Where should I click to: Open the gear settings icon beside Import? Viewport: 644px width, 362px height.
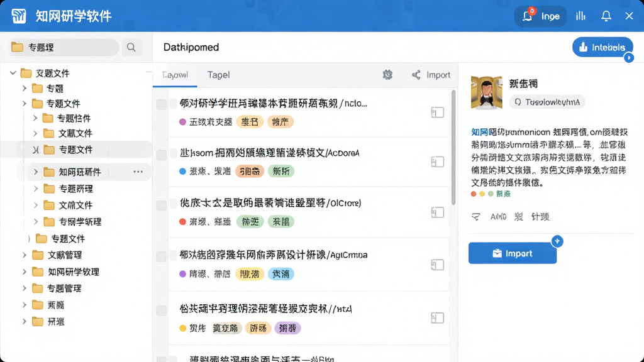click(x=387, y=75)
